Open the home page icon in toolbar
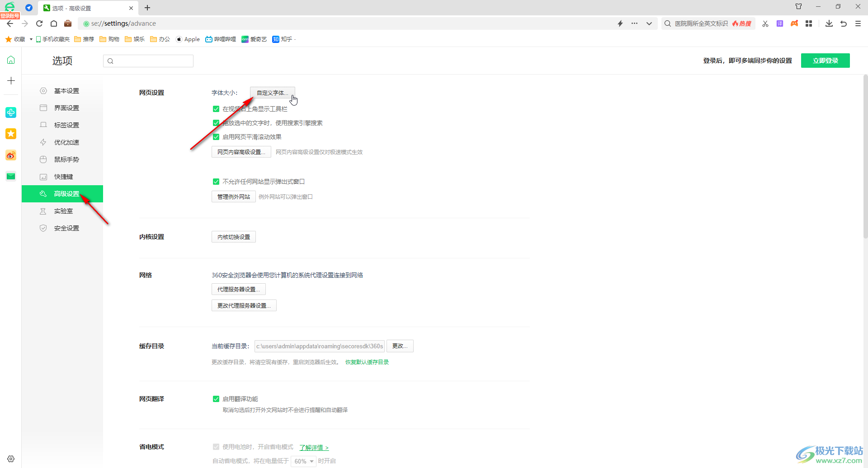 pos(54,23)
